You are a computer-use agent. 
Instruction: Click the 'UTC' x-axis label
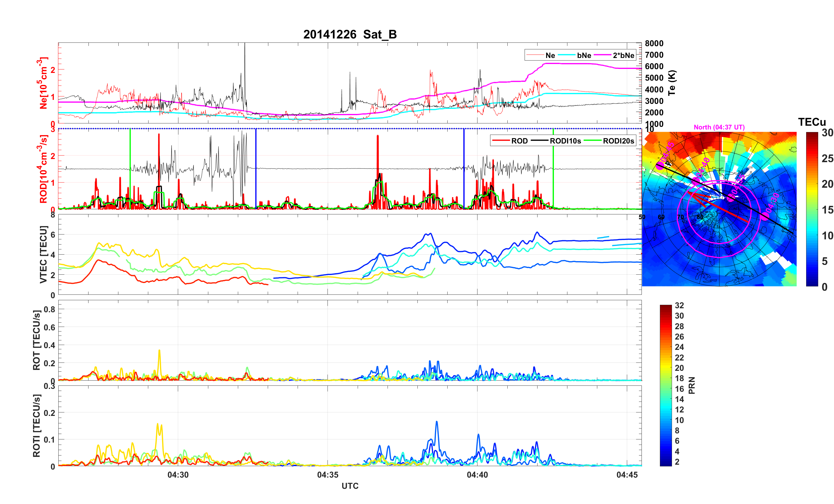350,486
